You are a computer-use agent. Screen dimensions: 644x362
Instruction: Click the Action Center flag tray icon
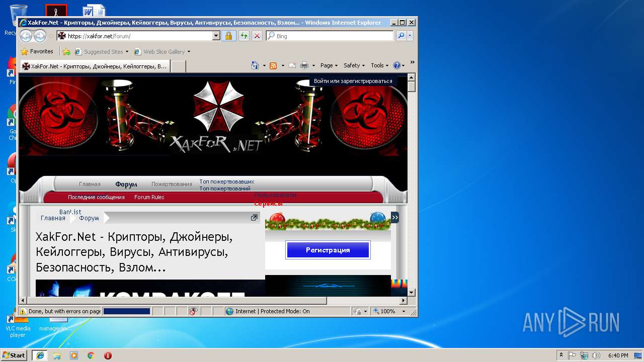pos(572,355)
